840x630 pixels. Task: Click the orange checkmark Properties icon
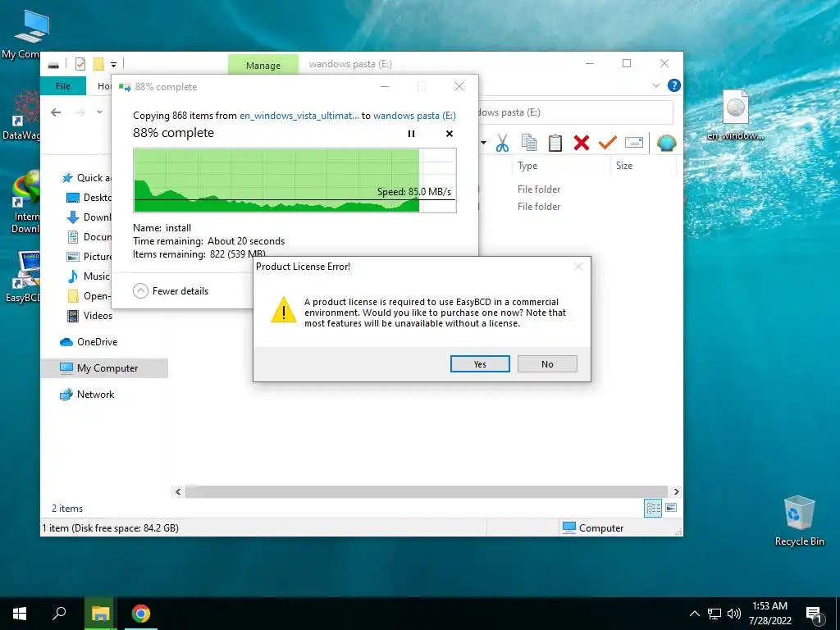pyautogui.click(x=608, y=143)
